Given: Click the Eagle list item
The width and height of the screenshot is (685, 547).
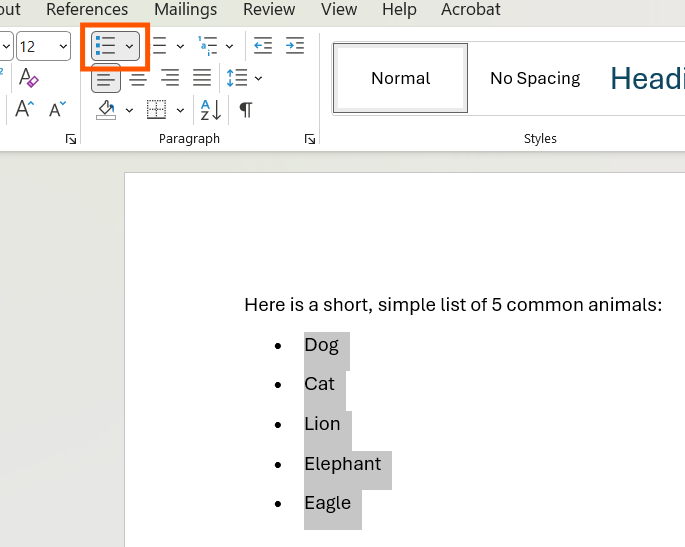Looking at the screenshot, I should [328, 503].
